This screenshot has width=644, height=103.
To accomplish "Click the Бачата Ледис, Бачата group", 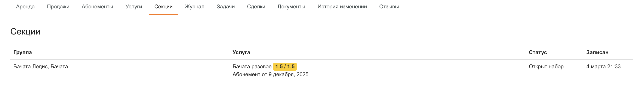I will pos(41,67).
